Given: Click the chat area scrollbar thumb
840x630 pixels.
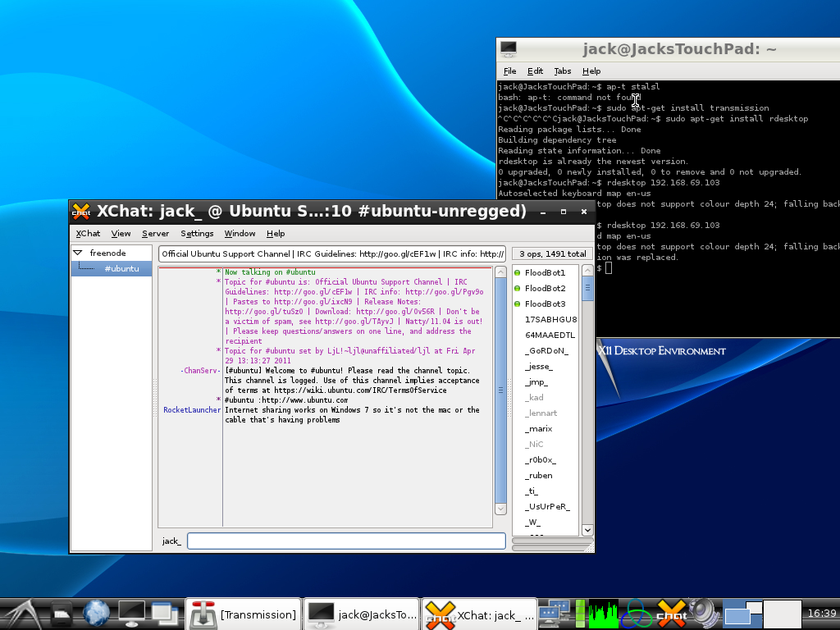Looking at the screenshot, I should point(500,390).
